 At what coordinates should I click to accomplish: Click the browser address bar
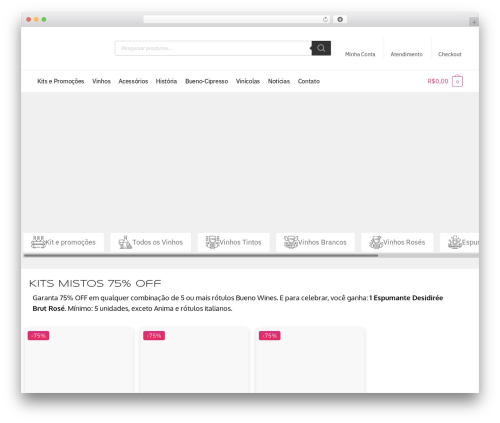[x=237, y=20]
